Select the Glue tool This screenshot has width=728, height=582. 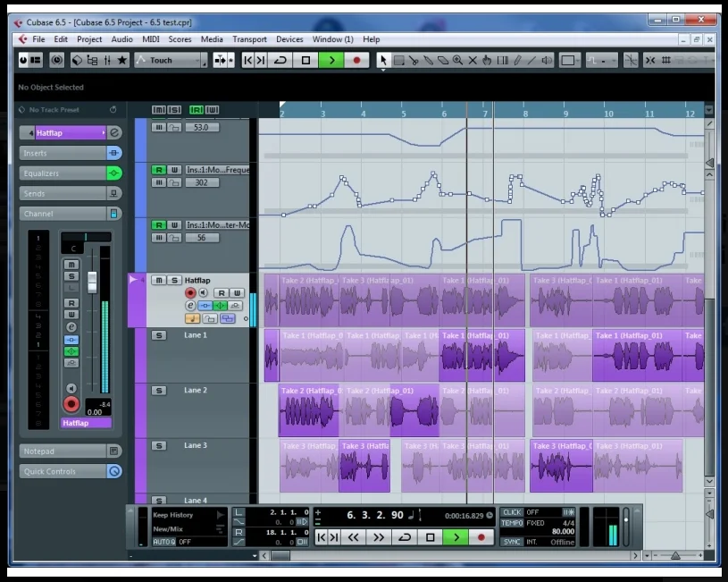428,61
